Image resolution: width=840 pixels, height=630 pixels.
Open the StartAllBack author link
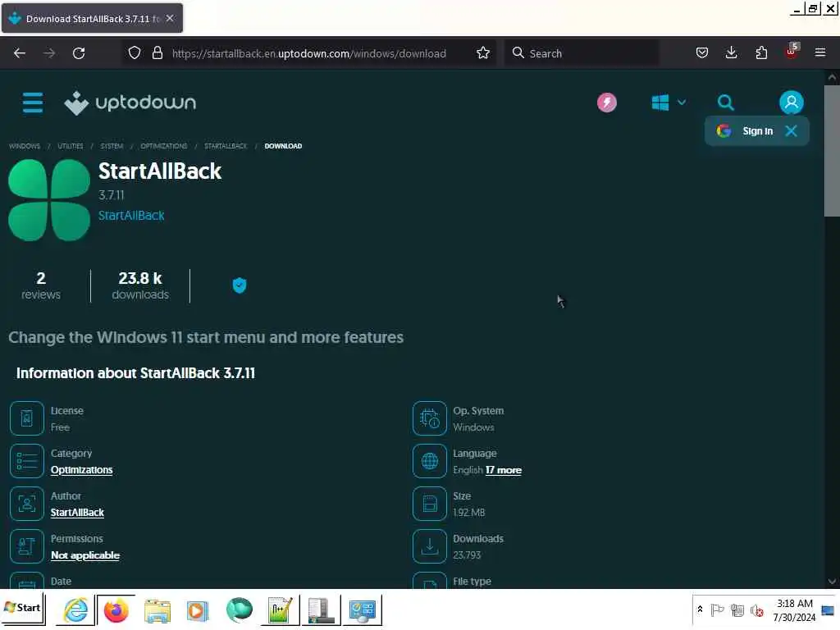coord(77,513)
